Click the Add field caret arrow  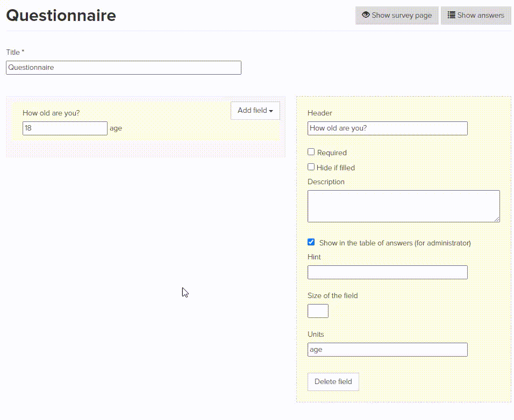pos(271,111)
